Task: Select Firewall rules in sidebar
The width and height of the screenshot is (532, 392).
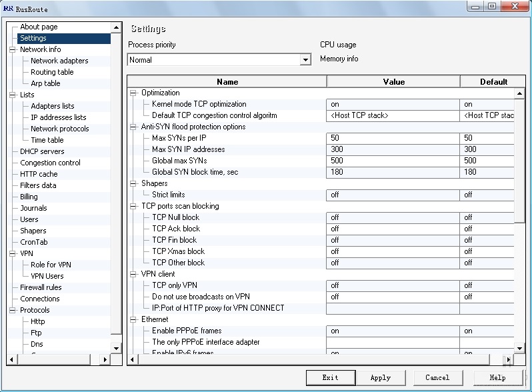Action: [41, 287]
